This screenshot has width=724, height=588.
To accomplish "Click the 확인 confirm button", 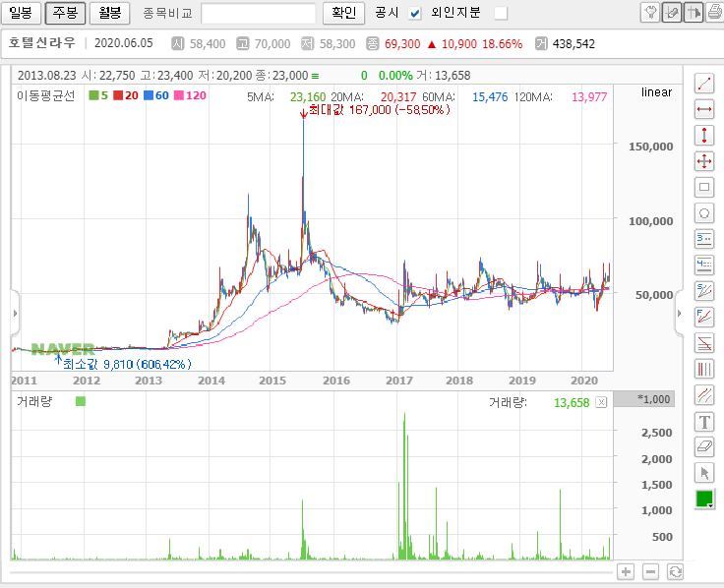I will click(x=343, y=13).
